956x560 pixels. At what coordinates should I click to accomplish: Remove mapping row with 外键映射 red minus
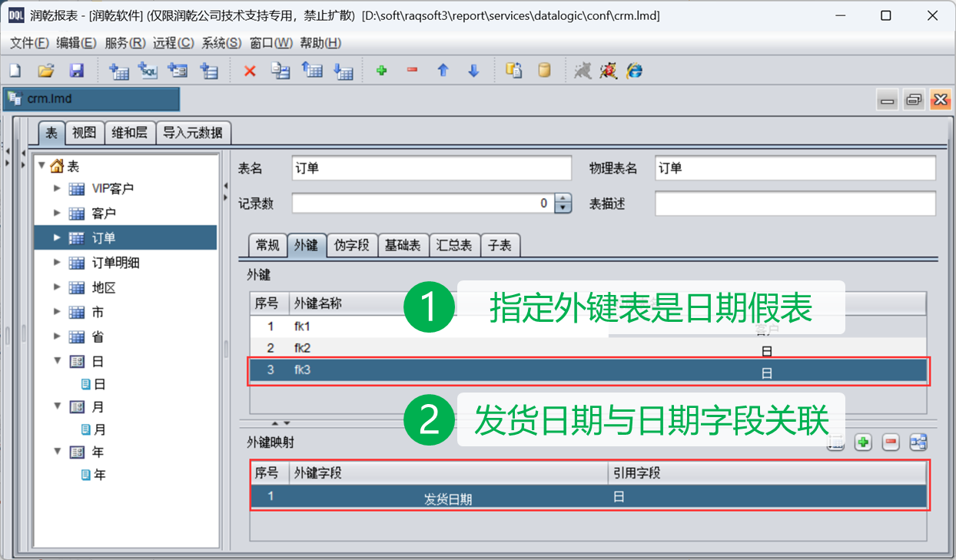coord(891,442)
